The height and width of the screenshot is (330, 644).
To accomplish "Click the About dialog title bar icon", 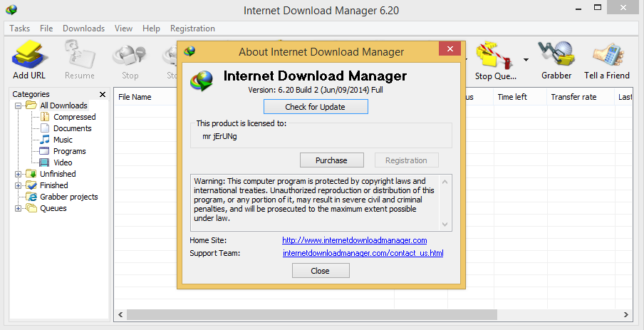I will click(x=189, y=51).
